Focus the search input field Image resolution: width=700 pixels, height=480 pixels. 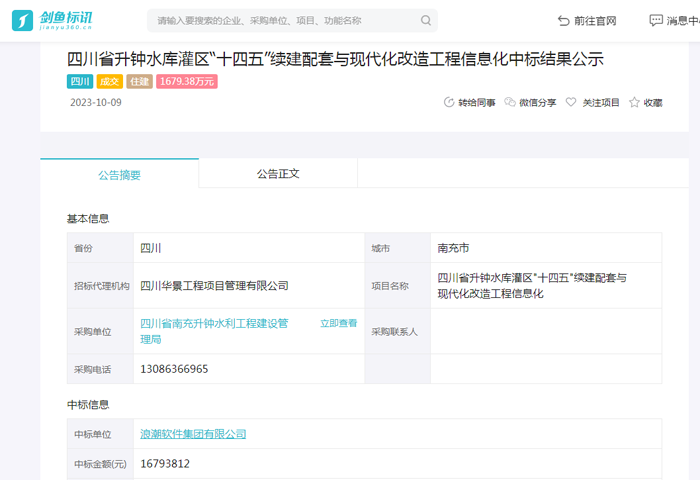point(280,21)
